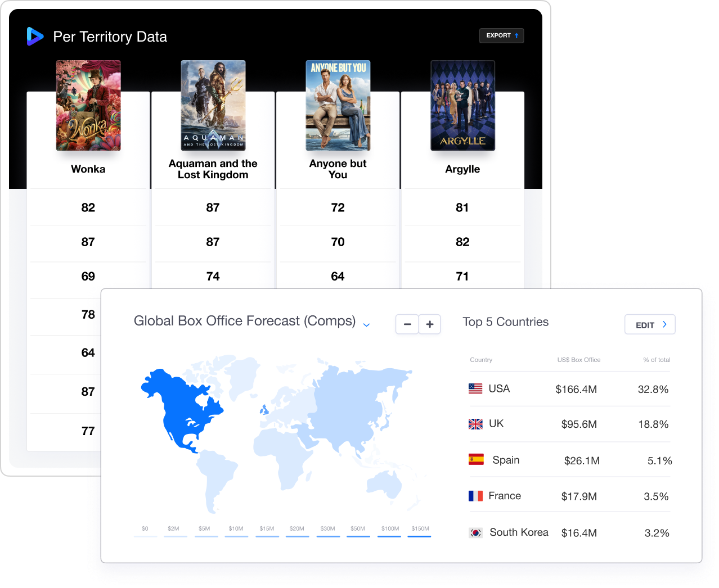The image size is (719, 588).
Task: Zoom out the map with minus button
Action: tap(407, 324)
